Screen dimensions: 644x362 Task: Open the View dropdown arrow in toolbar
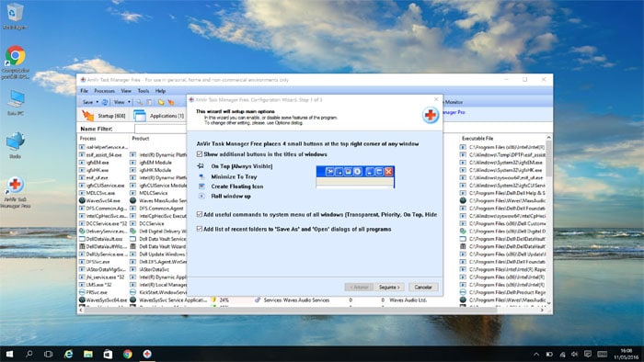click(129, 102)
